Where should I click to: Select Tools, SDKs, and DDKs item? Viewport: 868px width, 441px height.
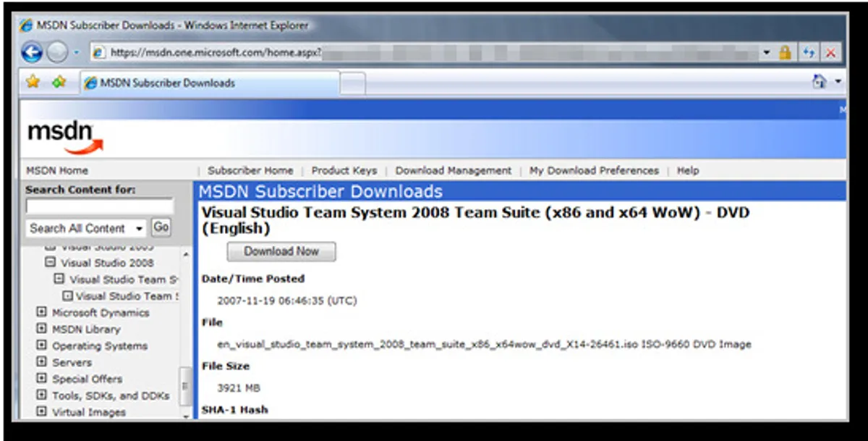click(111, 395)
